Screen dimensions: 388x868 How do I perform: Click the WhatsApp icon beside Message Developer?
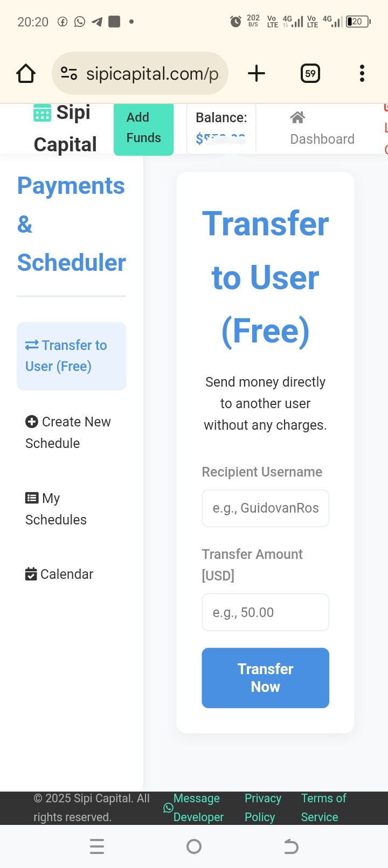168,808
